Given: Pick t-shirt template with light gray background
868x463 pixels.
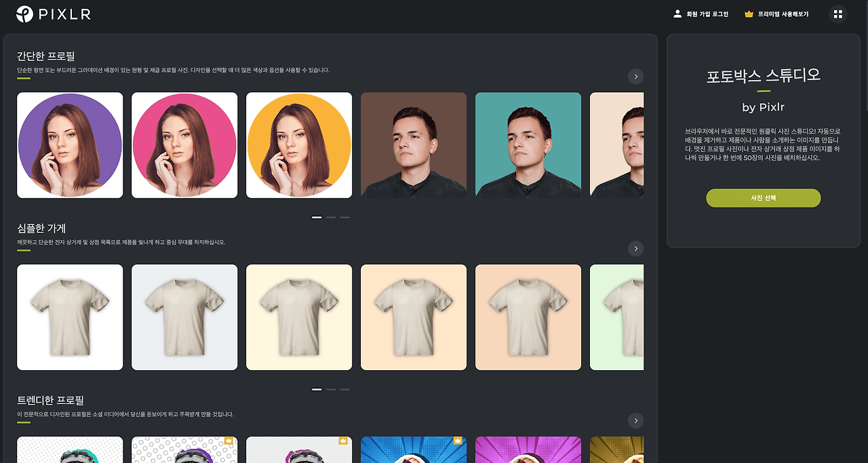Looking at the screenshot, I should pyautogui.click(x=184, y=317).
